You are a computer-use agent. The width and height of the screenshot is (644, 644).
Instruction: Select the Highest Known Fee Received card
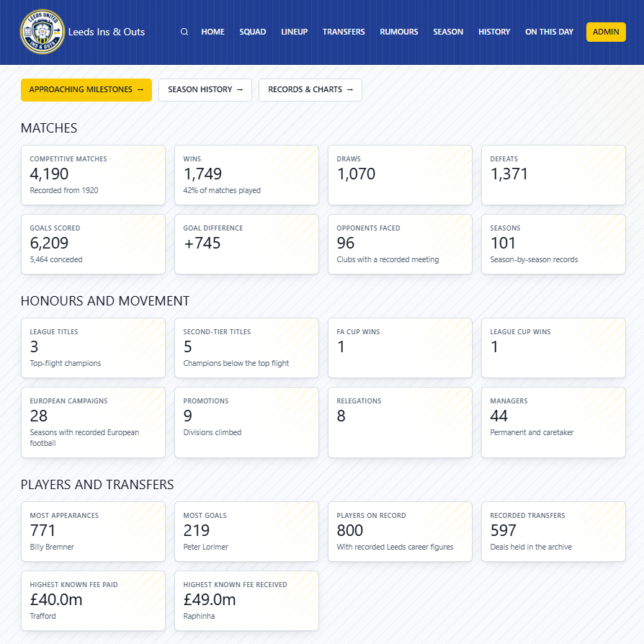[x=246, y=601]
